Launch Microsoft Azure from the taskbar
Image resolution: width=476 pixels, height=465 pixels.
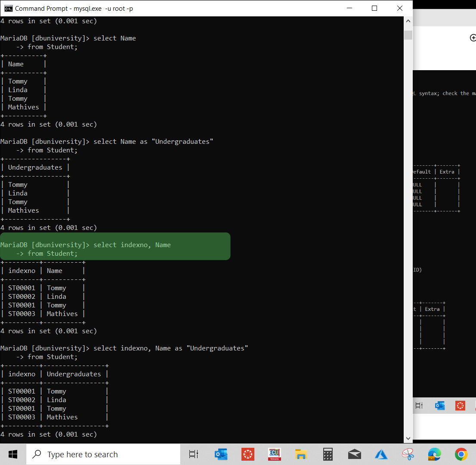pyautogui.click(x=381, y=454)
